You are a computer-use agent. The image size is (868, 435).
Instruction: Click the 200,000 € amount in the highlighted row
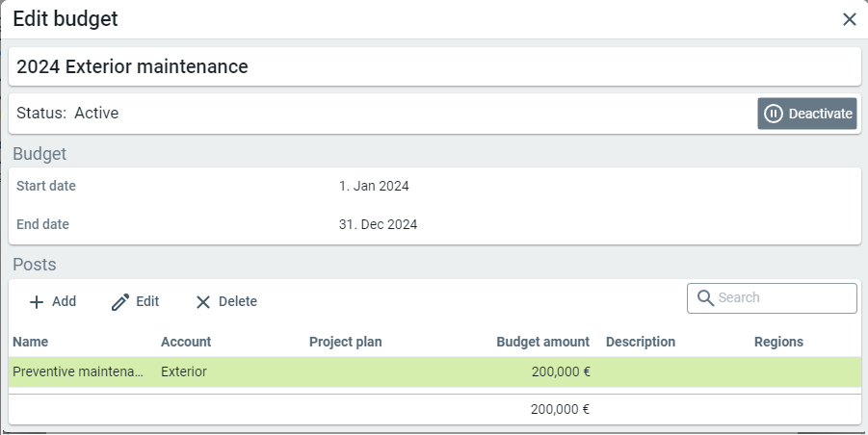[x=560, y=372]
